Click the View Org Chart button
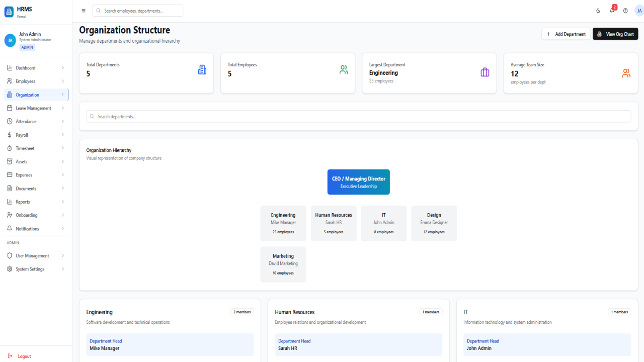This screenshot has height=362, width=644. (x=615, y=34)
